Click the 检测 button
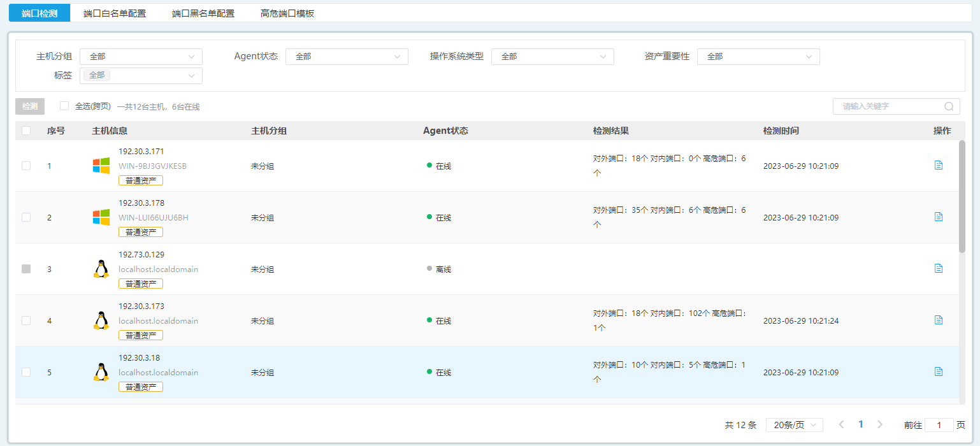Image resolution: width=980 pixels, height=446 pixels. pos(30,106)
